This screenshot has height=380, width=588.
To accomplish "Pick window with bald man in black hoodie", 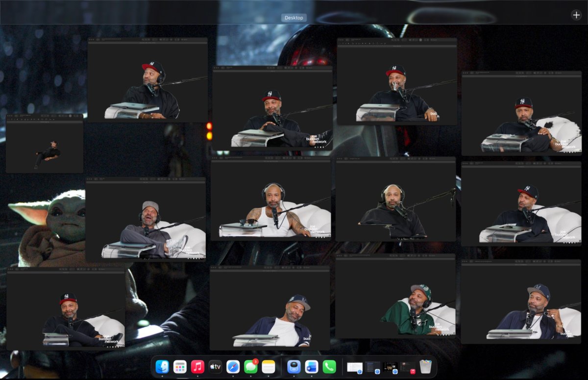I will 395,199.
